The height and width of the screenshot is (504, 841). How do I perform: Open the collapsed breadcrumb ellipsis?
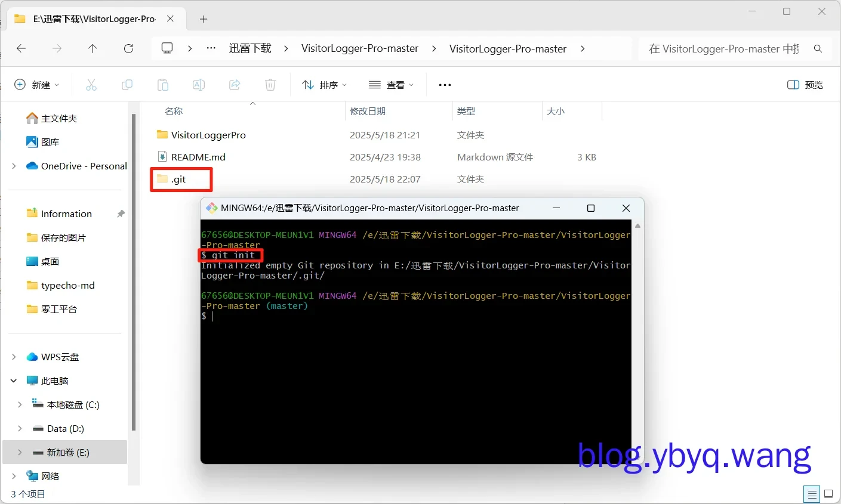pos(211,48)
